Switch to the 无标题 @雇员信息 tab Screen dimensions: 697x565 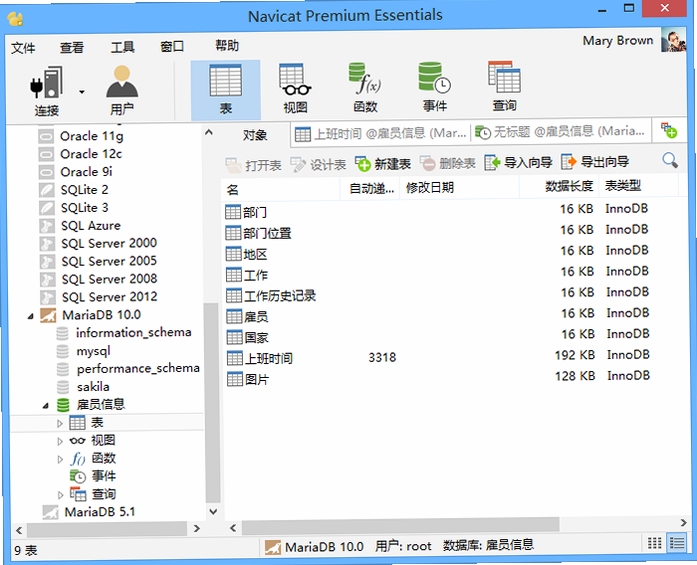(560, 132)
